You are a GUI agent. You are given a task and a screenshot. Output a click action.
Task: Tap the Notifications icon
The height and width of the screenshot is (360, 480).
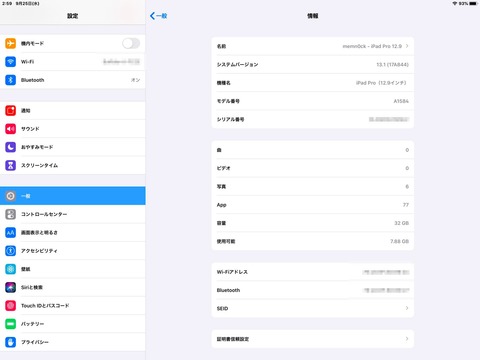tap(10, 110)
